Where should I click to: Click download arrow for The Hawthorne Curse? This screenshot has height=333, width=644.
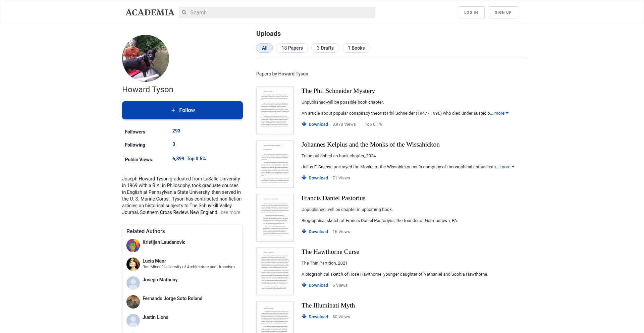click(x=304, y=285)
